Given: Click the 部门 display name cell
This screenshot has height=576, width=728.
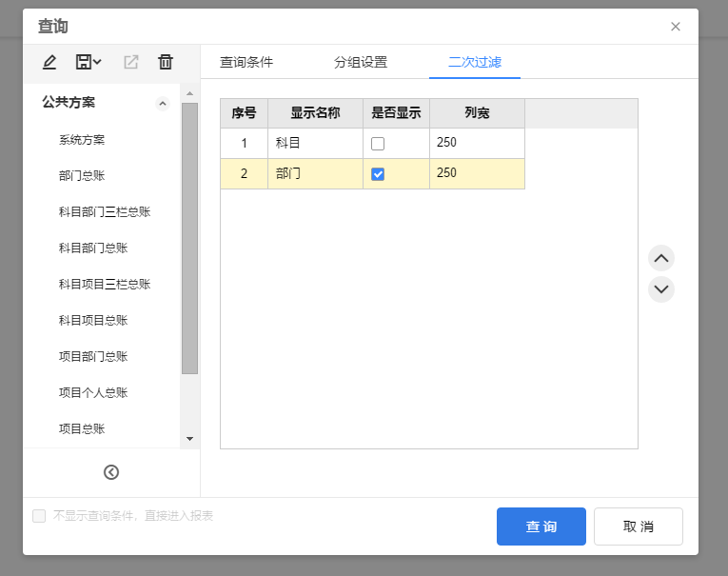Looking at the screenshot, I should pyautogui.click(x=315, y=173).
